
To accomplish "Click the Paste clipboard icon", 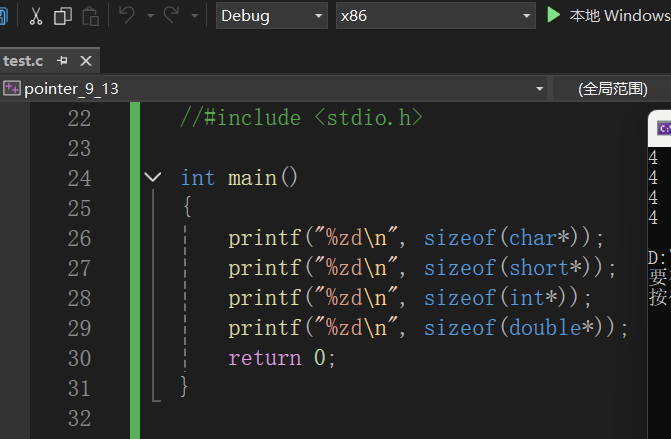I will [90, 16].
